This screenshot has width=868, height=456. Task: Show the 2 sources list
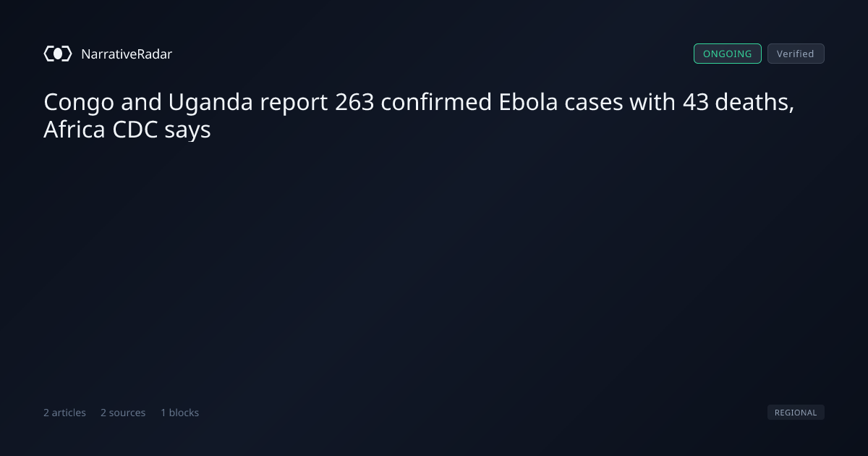coord(123,413)
